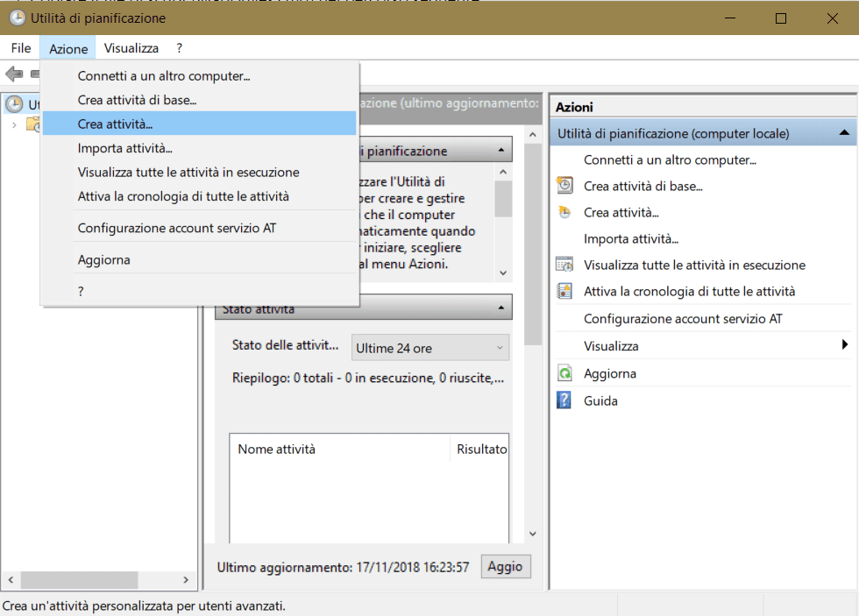Click the Attiva la cronologia icon in Azioni
Image resolution: width=859 pixels, height=616 pixels.
pyautogui.click(x=565, y=291)
